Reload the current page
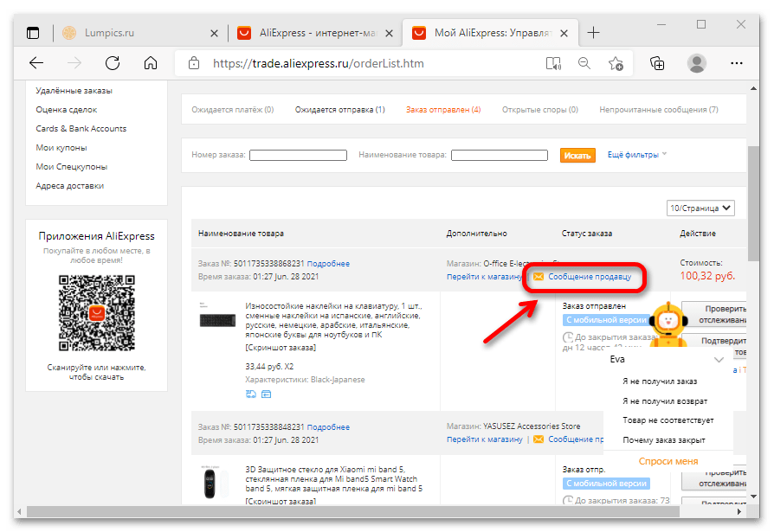The width and height of the screenshot is (774, 532). pyautogui.click(x=113, y=62)
